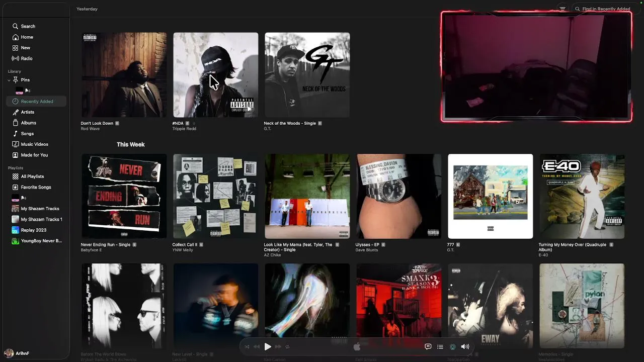644x362 pixels.
Task: Start playback with the play button
Action: 268,346
